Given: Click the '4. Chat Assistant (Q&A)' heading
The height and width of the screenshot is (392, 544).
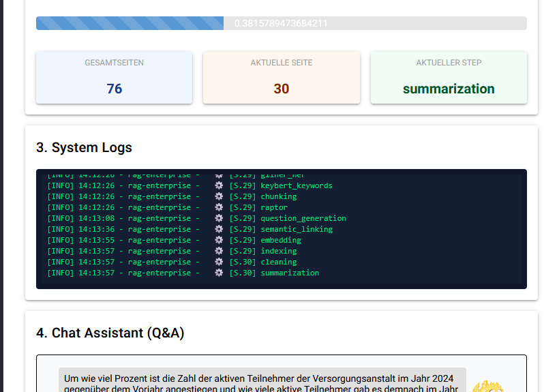Looking at the screenshot, I should tap(110, 333).
